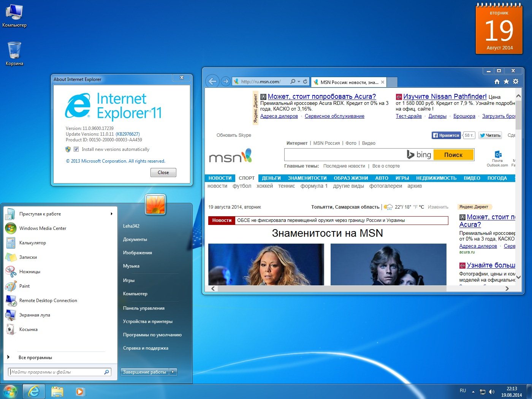Click the search magnifier in address bar
Viewport: 532px width, 399px height.
293,81
